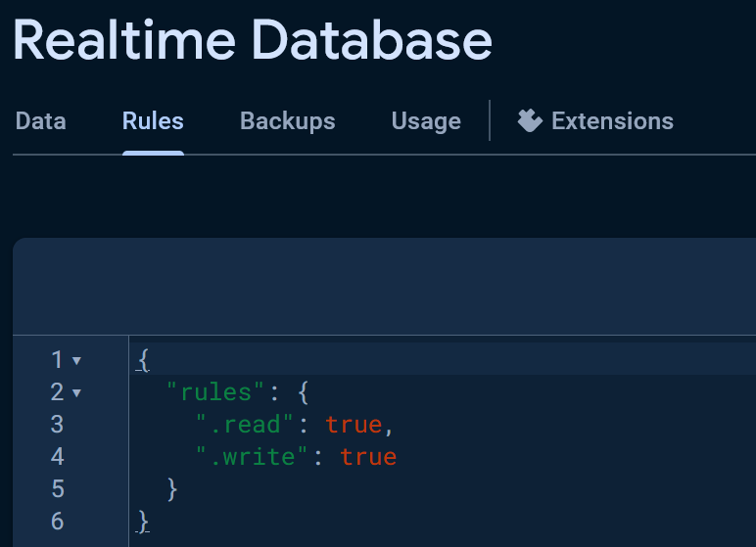
Task: Collapse the rules block at line 2
Action: [76, 393]
